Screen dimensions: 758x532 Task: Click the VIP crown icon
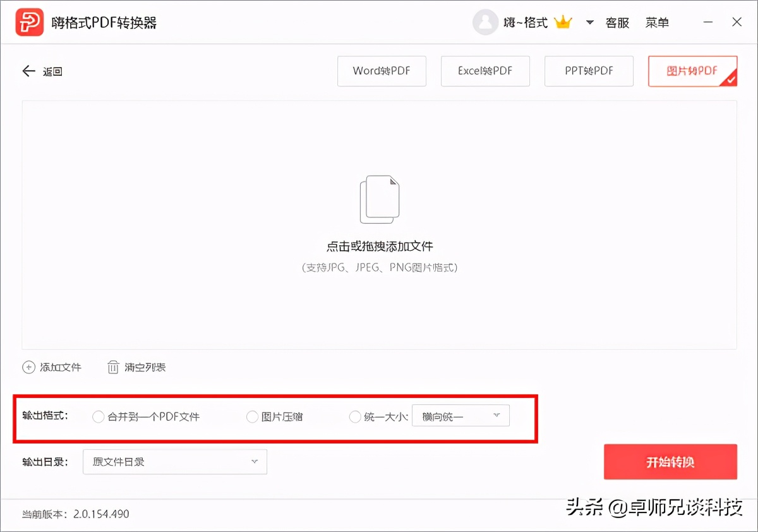[563, 21]
